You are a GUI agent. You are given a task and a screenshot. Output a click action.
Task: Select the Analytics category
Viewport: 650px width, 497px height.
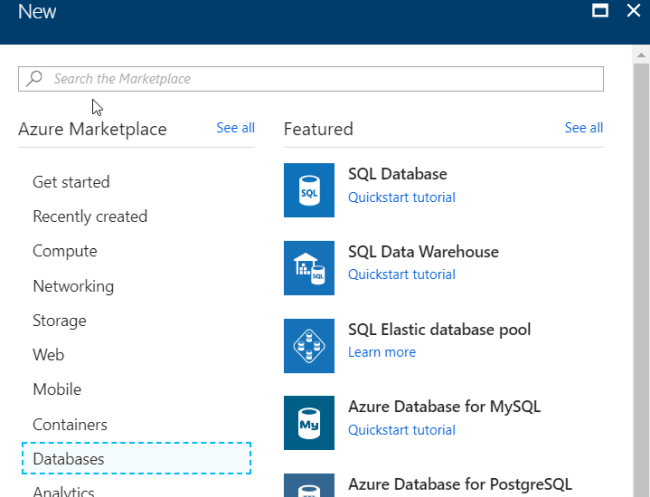click(x=64, y=491)
